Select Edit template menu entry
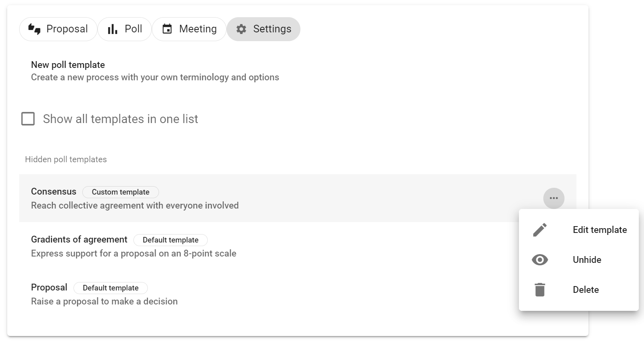The image size is (644, 342). 579,230
